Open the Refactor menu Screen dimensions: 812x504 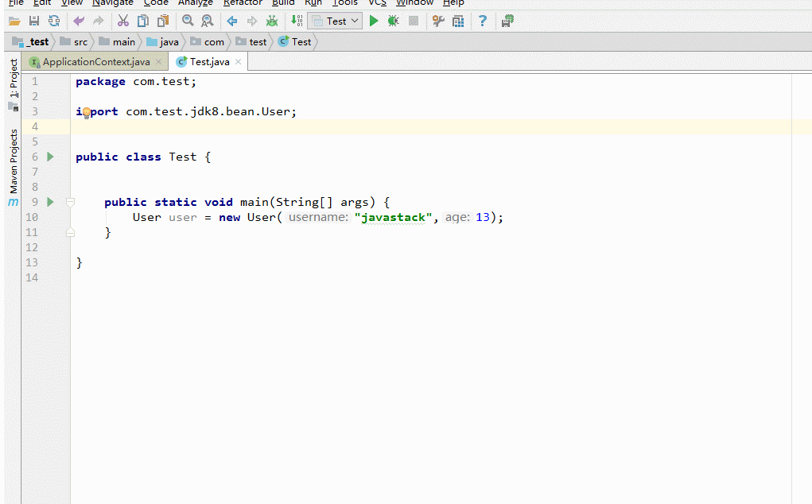click(x=243, y=3)
